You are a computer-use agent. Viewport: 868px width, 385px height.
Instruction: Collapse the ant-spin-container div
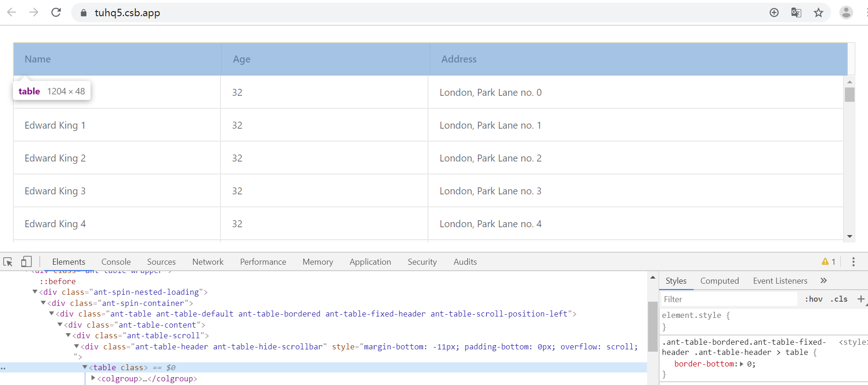pos(43,303)
